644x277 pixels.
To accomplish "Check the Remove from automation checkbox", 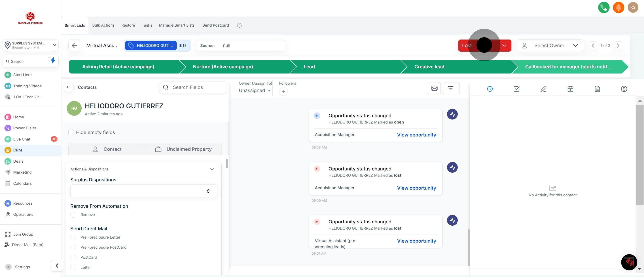I will [x=73, y=215].
